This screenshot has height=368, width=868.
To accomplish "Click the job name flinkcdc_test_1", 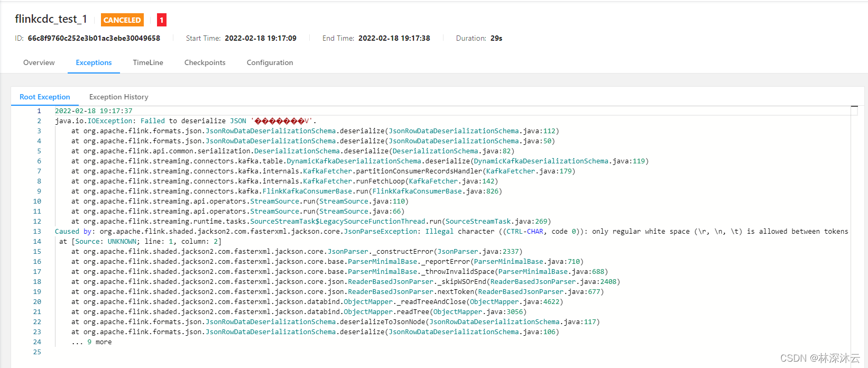I will click(51, 19).
